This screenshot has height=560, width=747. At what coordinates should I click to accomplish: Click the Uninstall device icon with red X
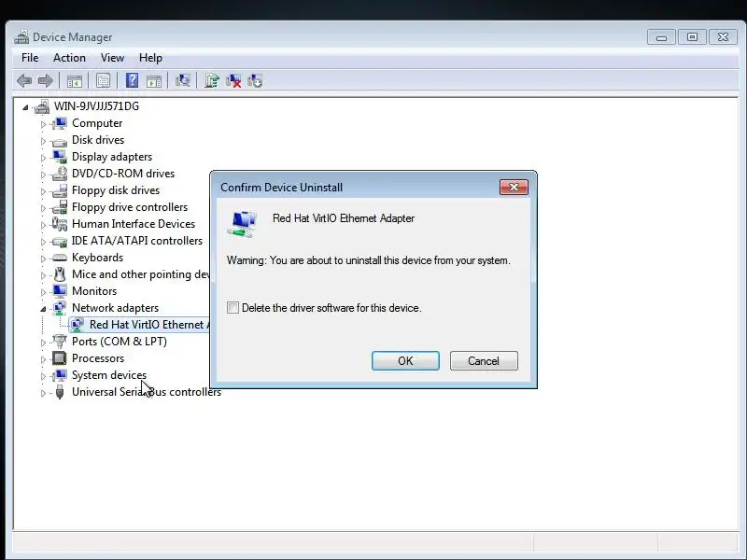(x=233, y=80)
